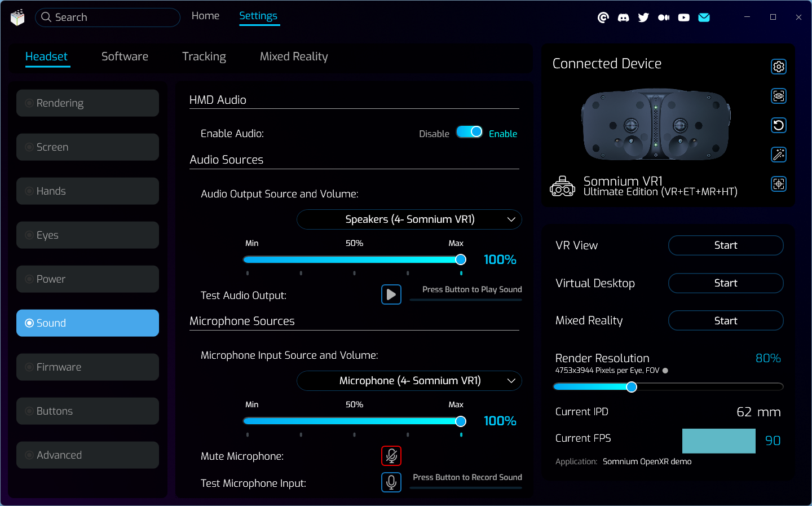Select the Advanced settings category

pos(87,455)
